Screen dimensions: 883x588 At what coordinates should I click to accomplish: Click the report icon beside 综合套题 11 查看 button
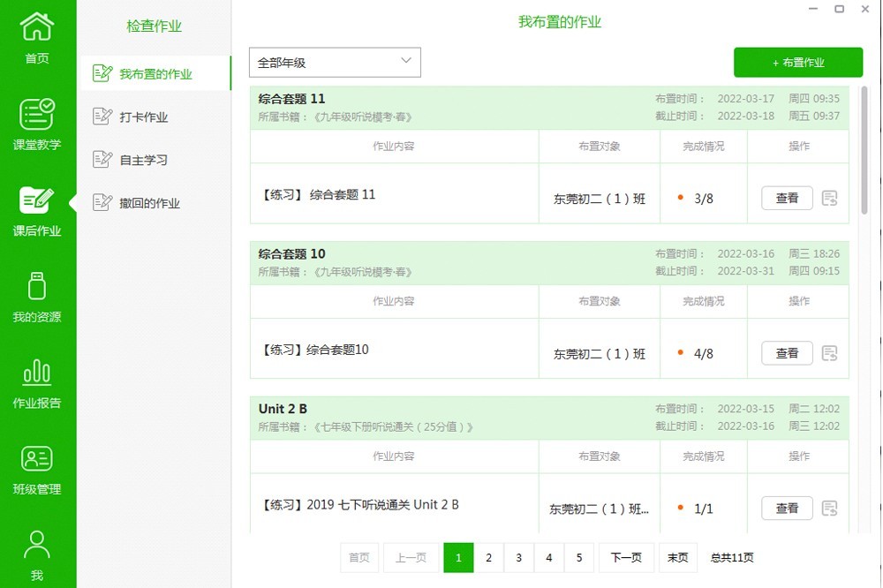click(829, 198)
